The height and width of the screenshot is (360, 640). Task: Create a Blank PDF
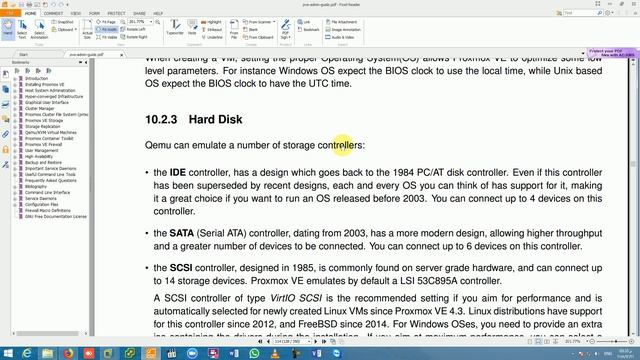tap(250, 29)
